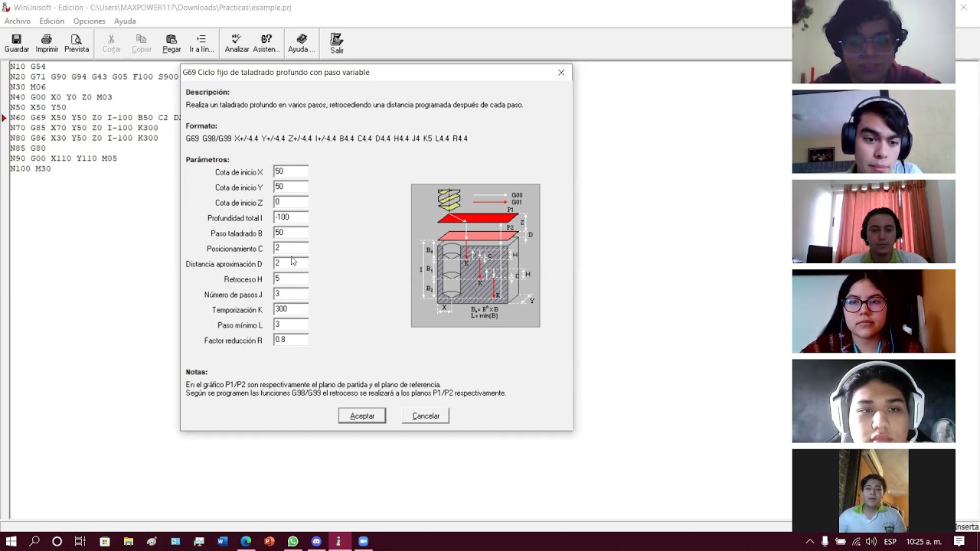980x551 pixels.
Task: Open the Ayuda help book icon
Action: pos(302,44)
